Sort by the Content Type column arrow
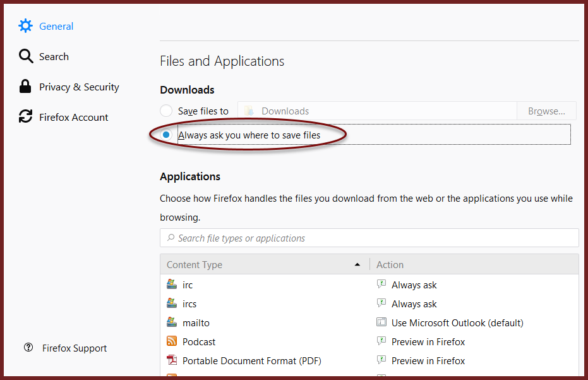This screenshot has height=380, width=588. (x=357, y=265)
